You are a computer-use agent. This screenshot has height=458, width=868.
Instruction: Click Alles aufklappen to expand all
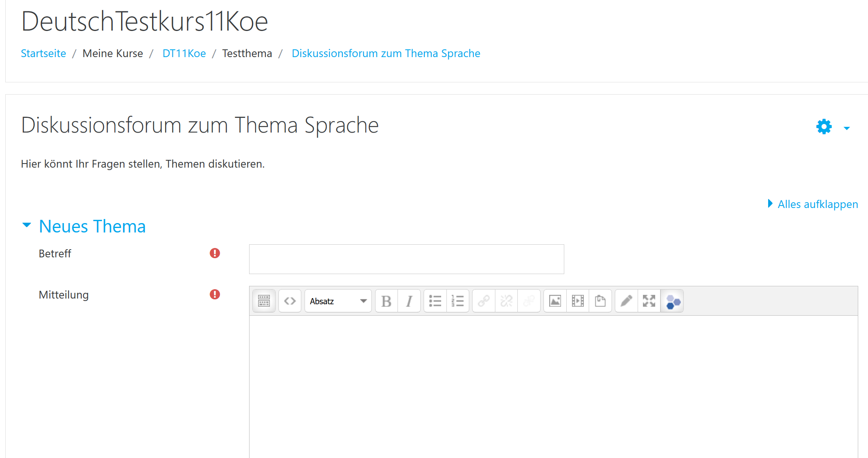(x=817, y=204)
